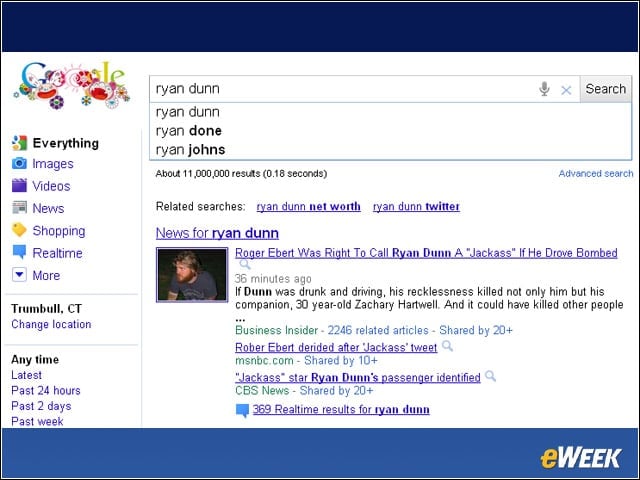Click the 'Trumbull, CT' location text
Screen dimensions: 640x480
(x=46, y=309)
